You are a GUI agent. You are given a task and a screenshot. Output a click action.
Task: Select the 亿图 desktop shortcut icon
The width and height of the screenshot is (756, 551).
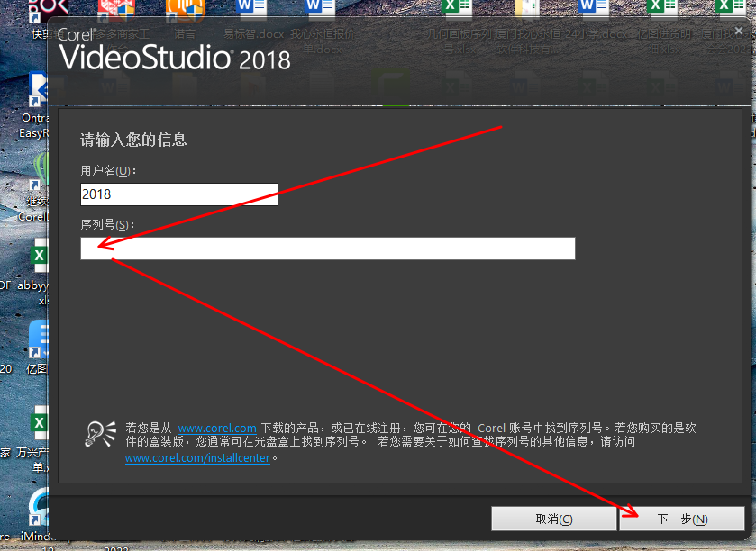[x=39, y=339]
